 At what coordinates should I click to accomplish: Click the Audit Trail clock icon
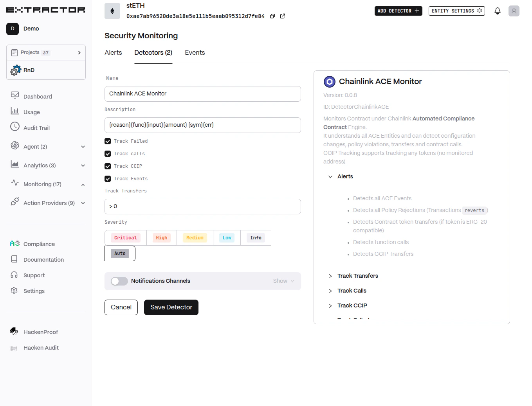[x=15, y=126]
